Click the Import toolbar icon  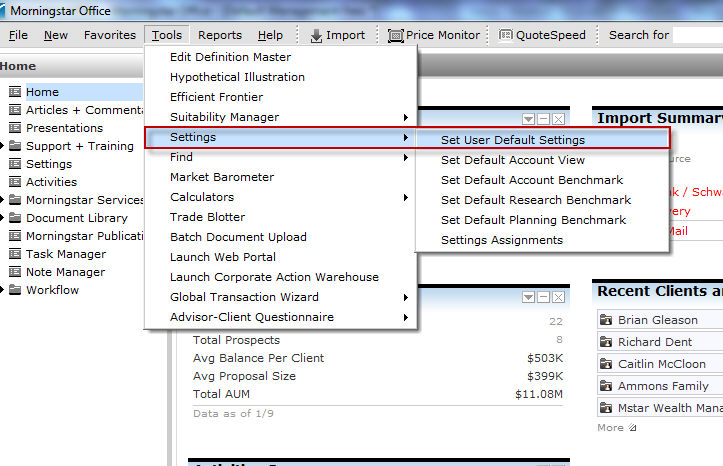316,35
